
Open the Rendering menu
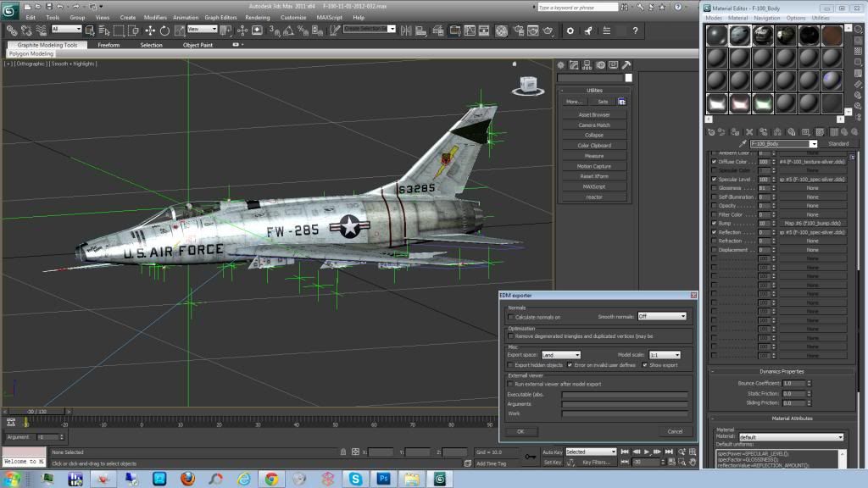pyautogui.click(x=257, y=16)
